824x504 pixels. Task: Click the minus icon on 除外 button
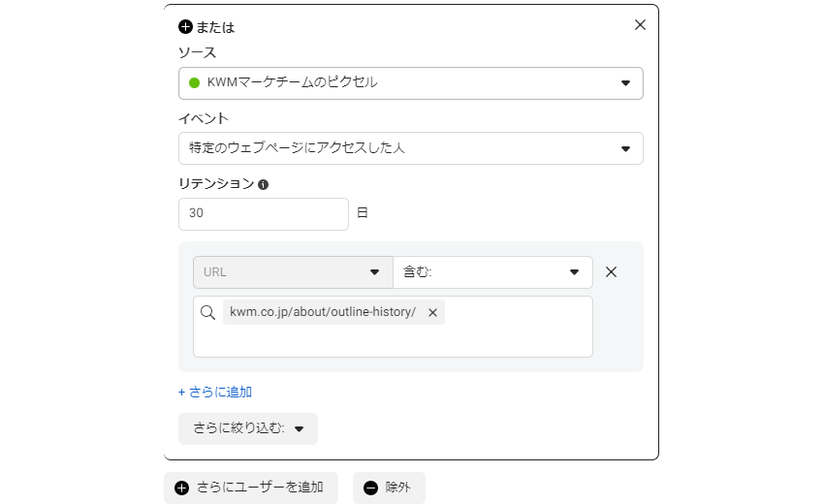pos(370,488)
